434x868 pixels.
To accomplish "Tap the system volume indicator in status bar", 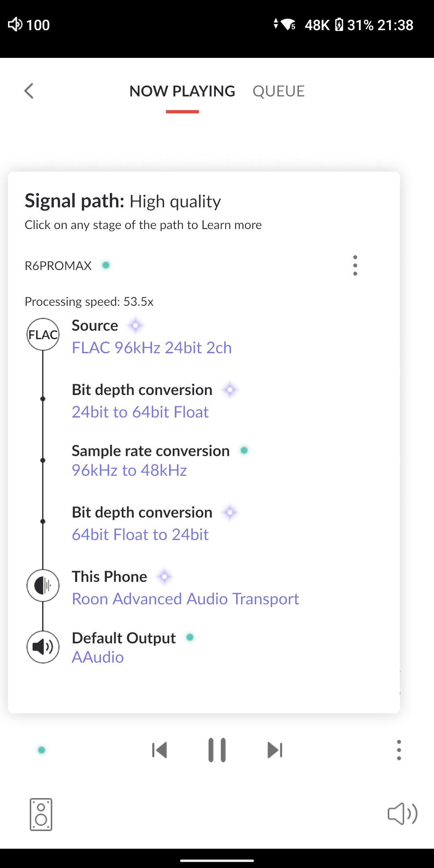I will (29, 25).
